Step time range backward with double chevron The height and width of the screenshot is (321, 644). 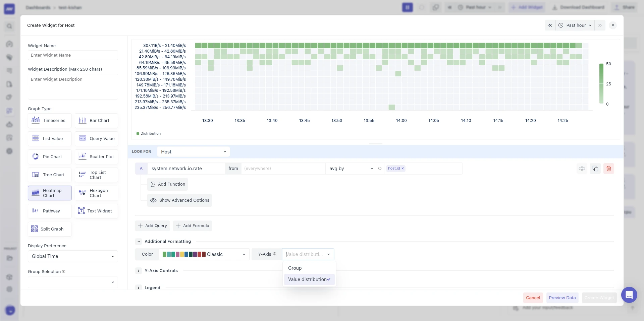[550, 25]
